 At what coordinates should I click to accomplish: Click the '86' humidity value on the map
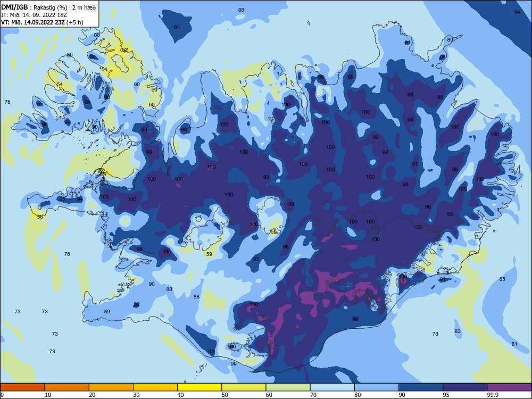tap(70, 55)
